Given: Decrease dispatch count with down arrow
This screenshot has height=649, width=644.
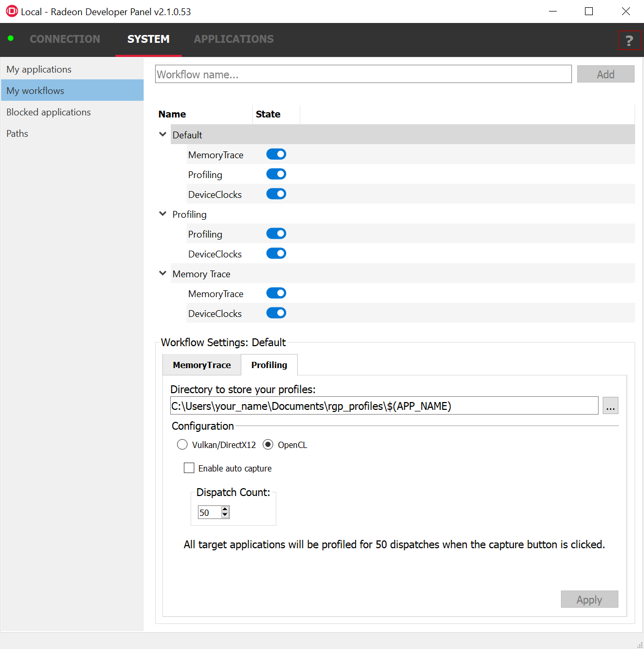Looking at the screenshot, I should [225, 515].
